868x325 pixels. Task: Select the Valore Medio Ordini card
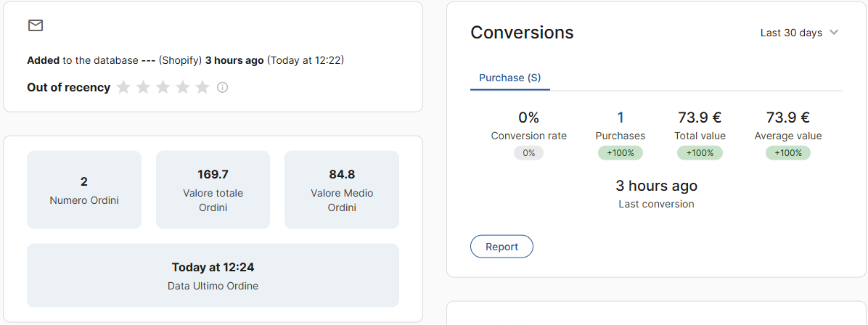[x=342, y=190]
